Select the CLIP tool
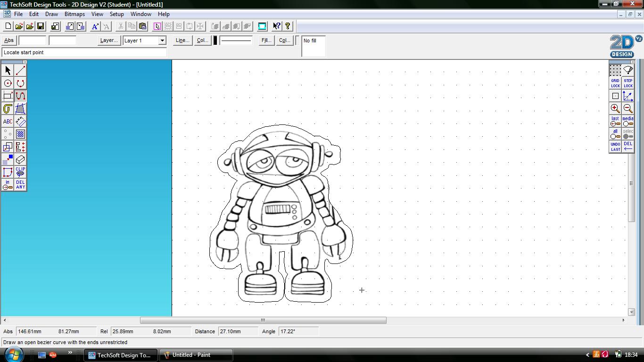Viewport: 644px width, 362px height. point(20,172)
